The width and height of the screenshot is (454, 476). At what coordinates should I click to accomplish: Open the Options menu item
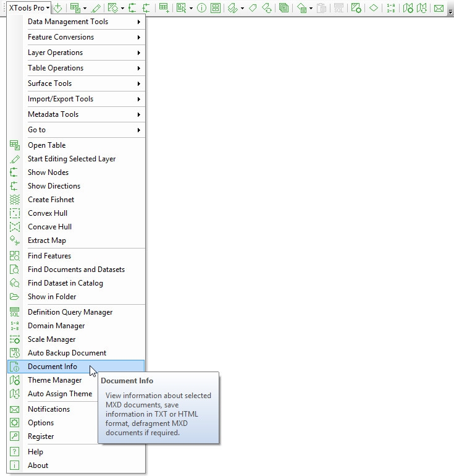(x=53, y=423)
